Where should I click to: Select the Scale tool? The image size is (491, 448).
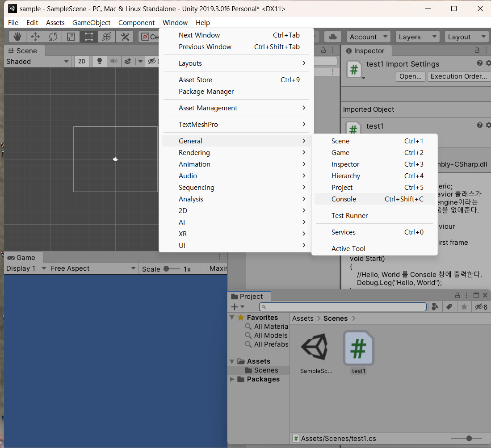[71, 37]
